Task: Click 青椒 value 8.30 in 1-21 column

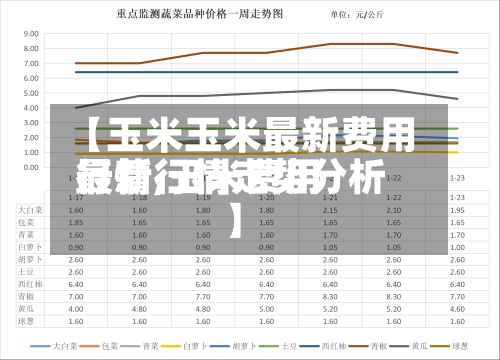Action: (330, 297)
